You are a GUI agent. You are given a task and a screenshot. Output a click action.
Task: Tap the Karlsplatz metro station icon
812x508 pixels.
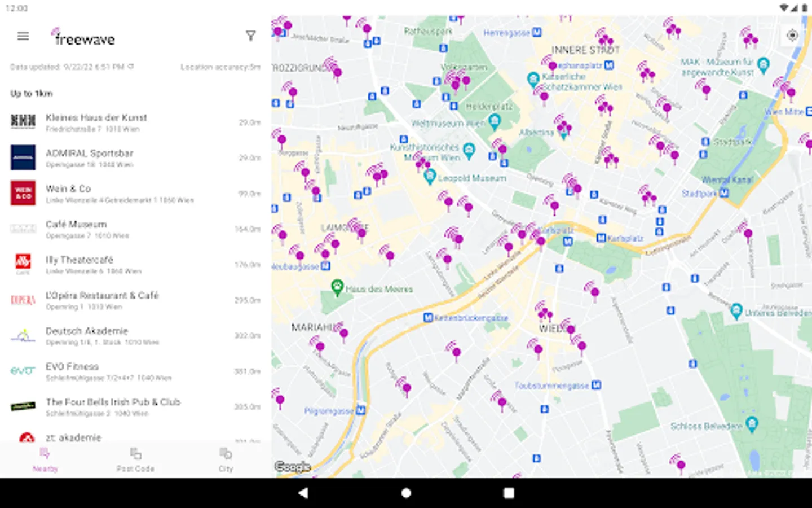click(602, 238)
